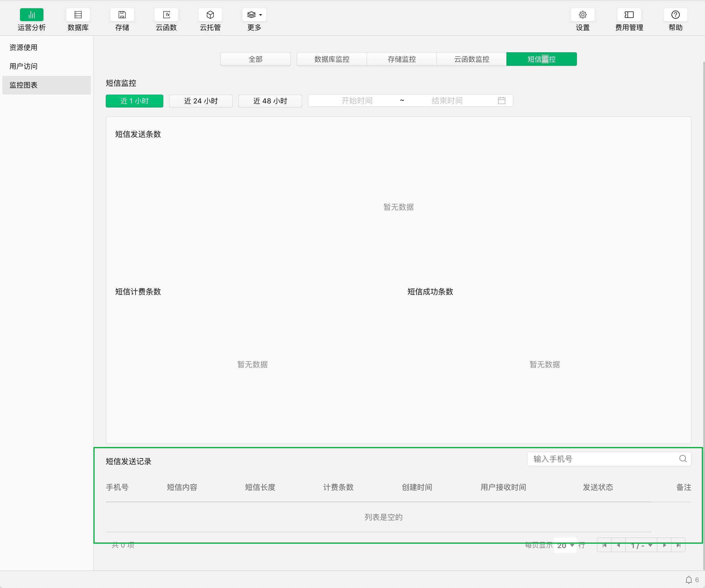Screen dimensions: 705x588
Task: Open the 运营分析 analytics icon
Action: (31, 15)
